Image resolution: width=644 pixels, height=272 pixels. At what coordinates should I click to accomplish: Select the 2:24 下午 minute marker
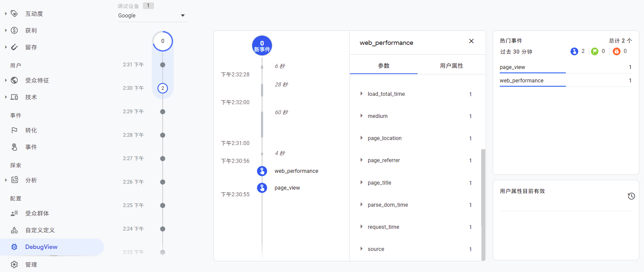[x=163, y=229]
